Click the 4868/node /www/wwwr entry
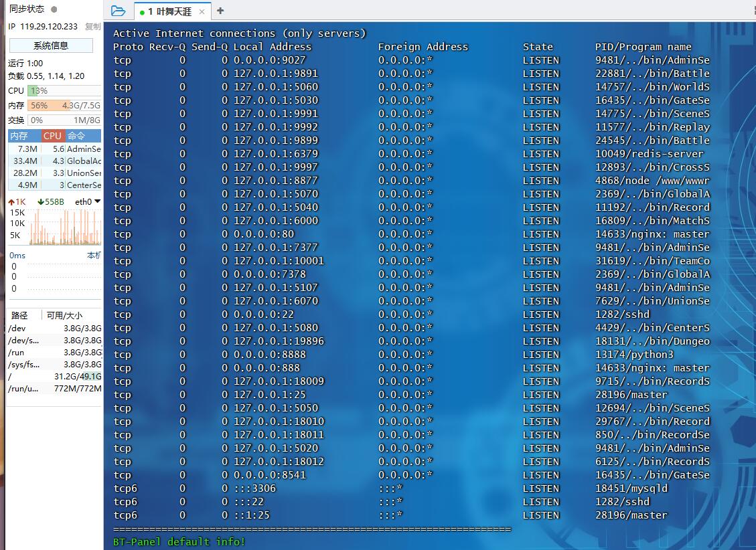Image resolution: width=756 pixels, height=550 pixels. point(652,181)
